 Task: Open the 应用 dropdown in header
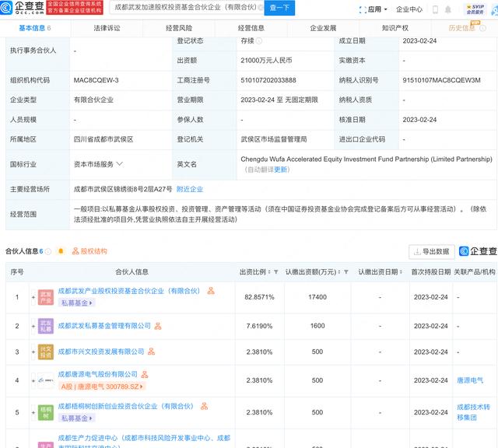click(x=373, y=9)
